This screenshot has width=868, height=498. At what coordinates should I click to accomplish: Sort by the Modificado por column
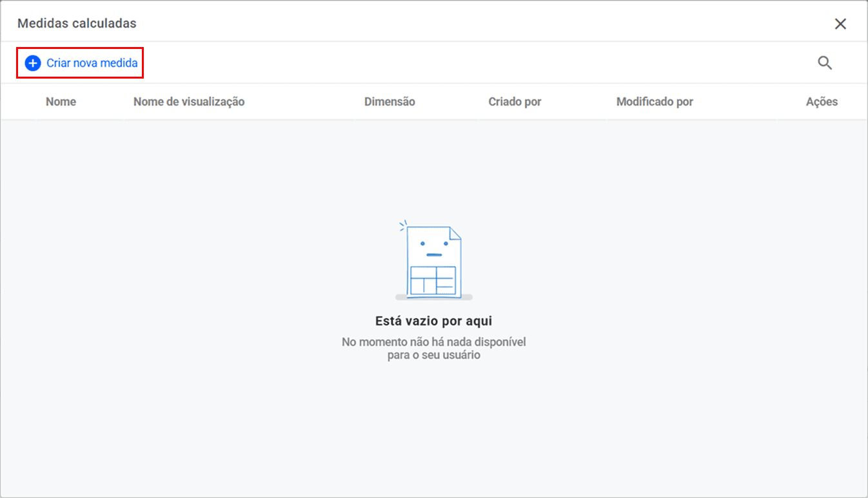655,102
